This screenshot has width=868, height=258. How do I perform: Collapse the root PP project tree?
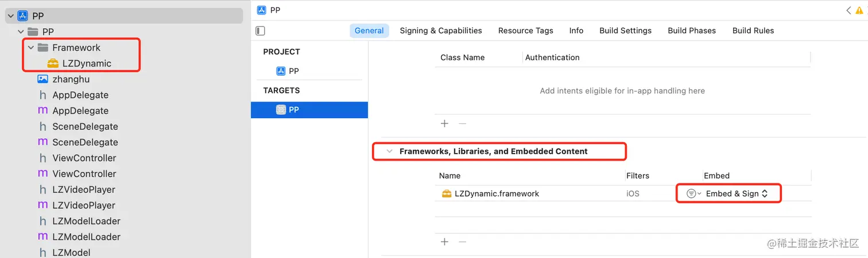10,16
